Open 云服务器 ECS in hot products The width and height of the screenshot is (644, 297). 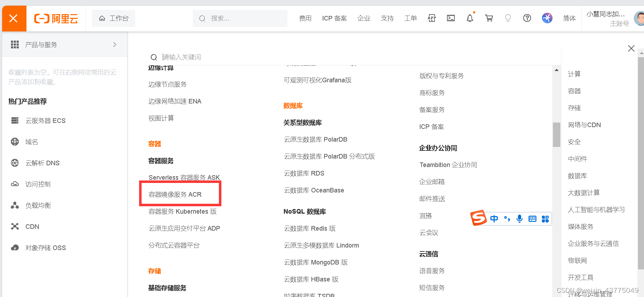click(x=45, y=121)
